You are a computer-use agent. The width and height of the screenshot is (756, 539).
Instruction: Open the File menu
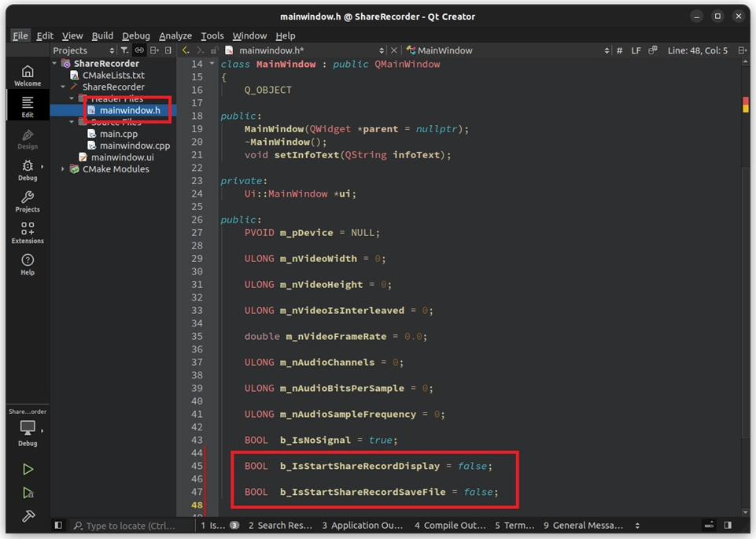20,35
